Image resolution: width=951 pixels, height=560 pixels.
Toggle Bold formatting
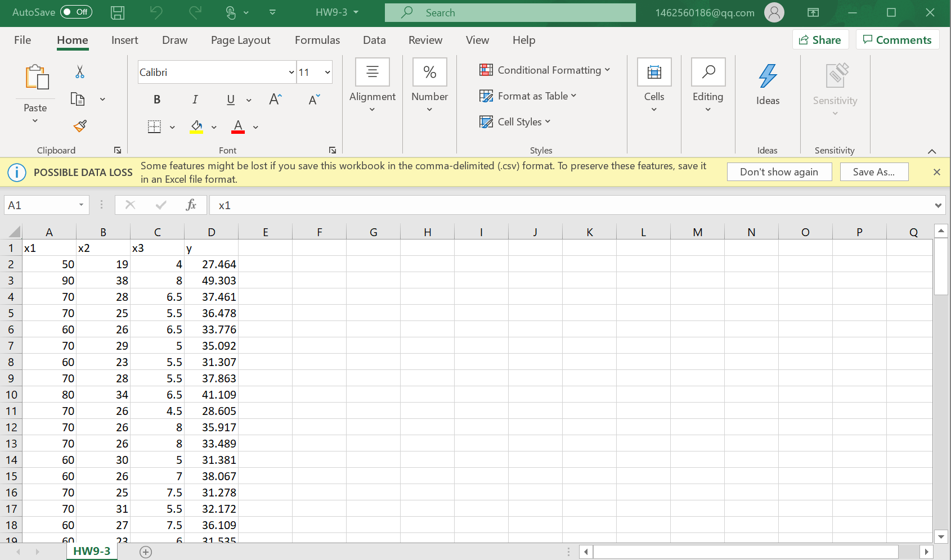point(157,100)
